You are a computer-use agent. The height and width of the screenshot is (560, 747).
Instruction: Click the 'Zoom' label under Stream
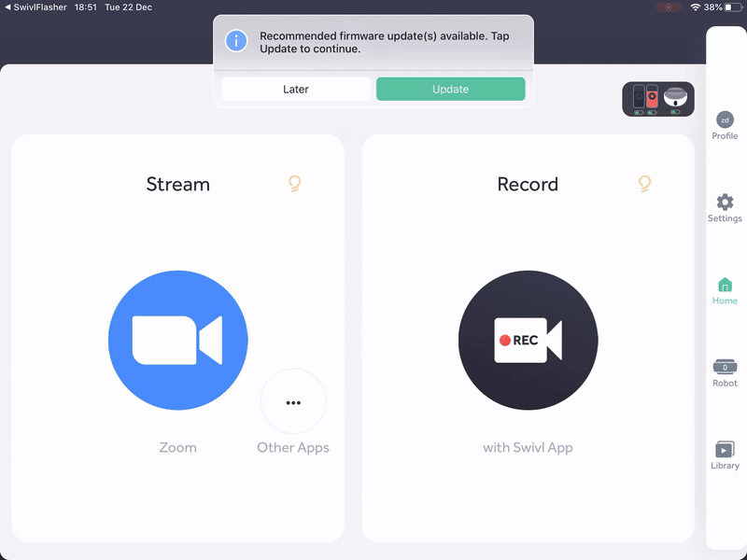pos(177,448)
